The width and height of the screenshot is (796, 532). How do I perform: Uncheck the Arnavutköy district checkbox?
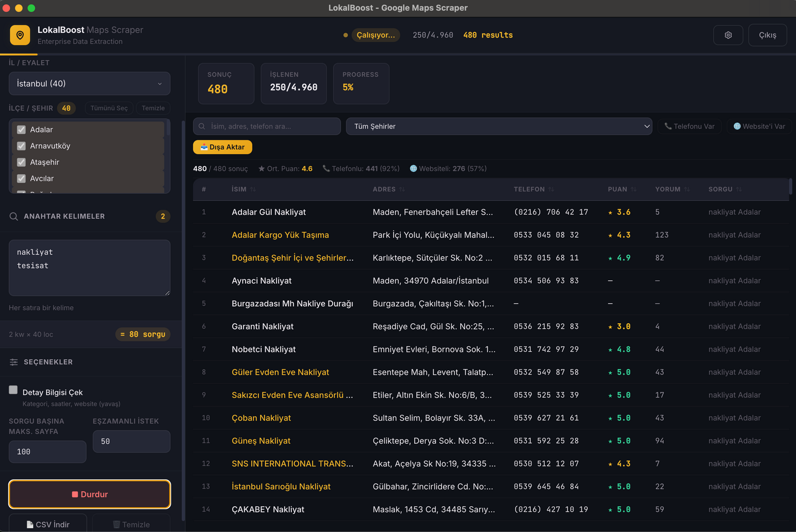click(21, 146)
